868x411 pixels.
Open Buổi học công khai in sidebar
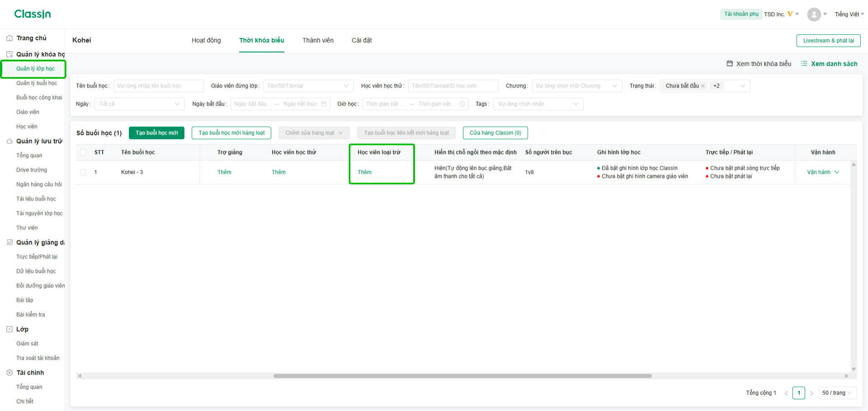(39, 98)
